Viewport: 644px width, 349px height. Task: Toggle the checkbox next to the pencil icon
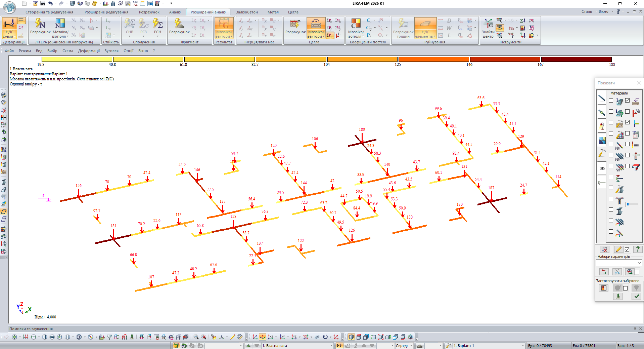point(627,249)
